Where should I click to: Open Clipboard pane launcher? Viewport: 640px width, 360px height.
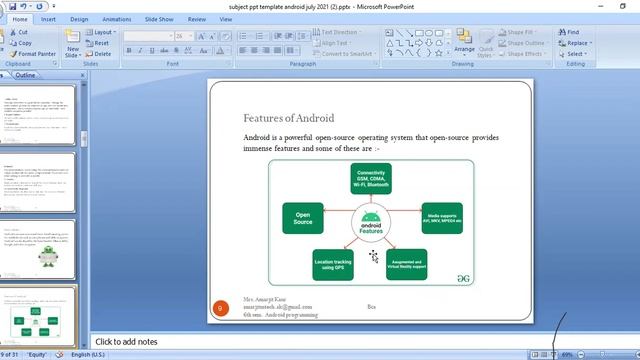(55, 64)
